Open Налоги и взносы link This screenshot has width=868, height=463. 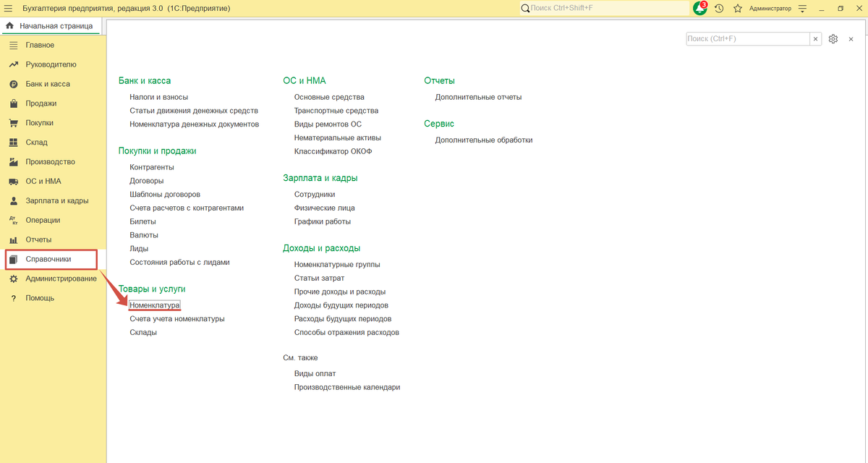(159, 97)
